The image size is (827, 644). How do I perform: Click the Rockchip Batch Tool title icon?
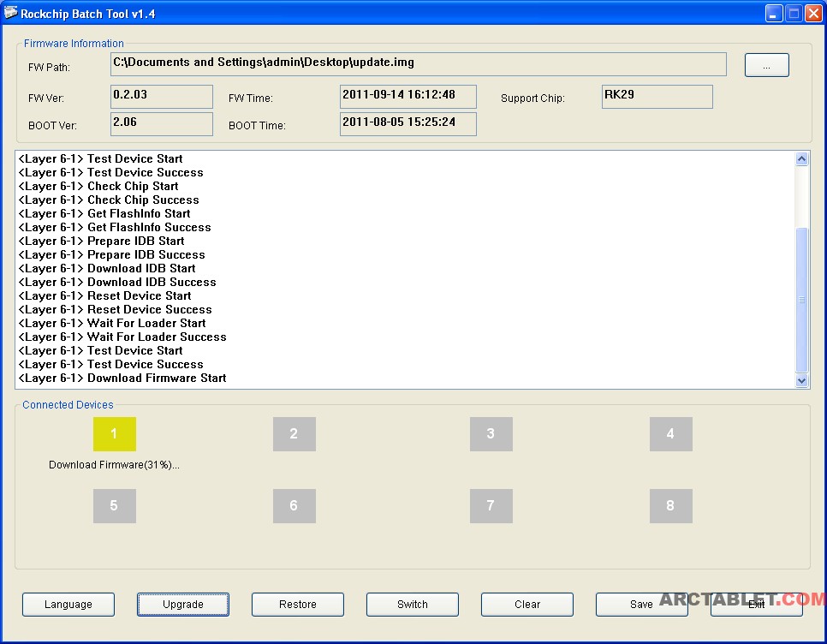pos(10,13)
